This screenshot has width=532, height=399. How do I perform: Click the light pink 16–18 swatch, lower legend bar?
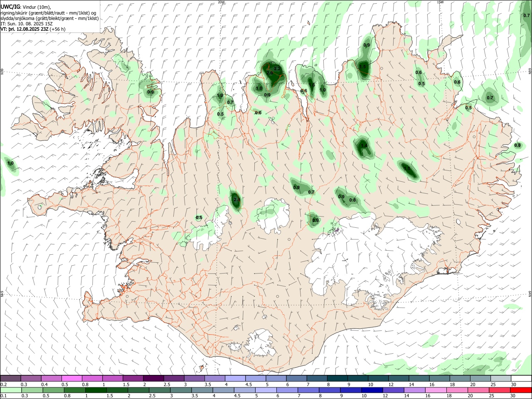pos(436,390)
